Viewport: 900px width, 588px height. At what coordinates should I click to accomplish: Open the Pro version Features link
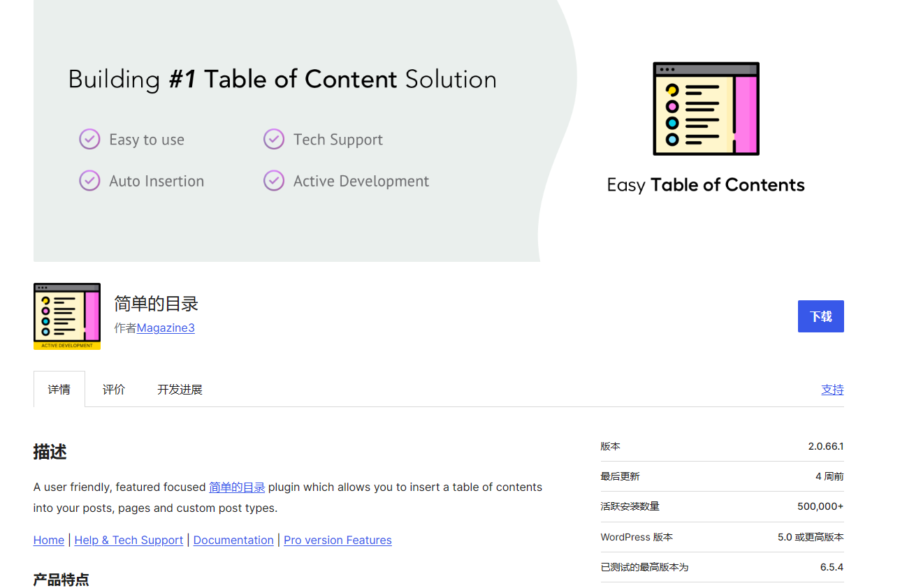pyautogui.click(x=337, y=540)
